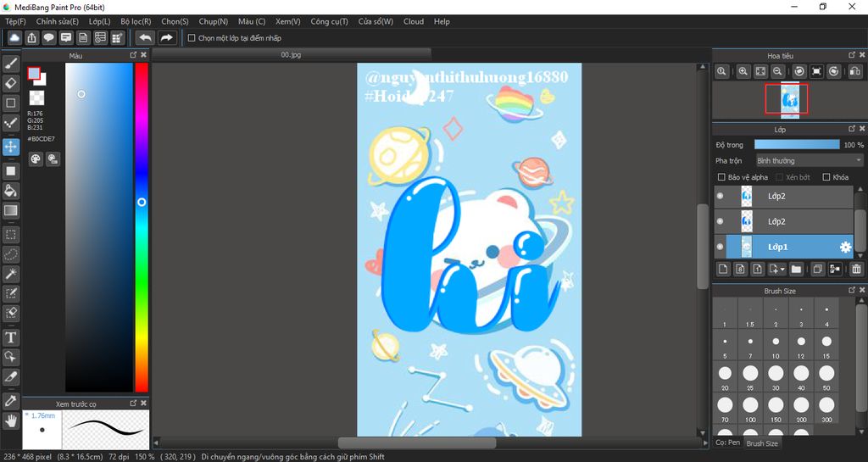The height and width of the screenshot is (462, 868).
Task: Open the color palette panel icon
Action: click(36, 159)
